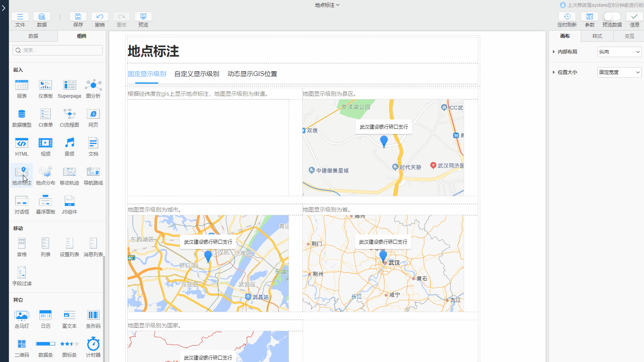This screenshot has width=644, height=362.
Task: Expand the 地点标注 title dropdown at top
Action: (327, 5)
